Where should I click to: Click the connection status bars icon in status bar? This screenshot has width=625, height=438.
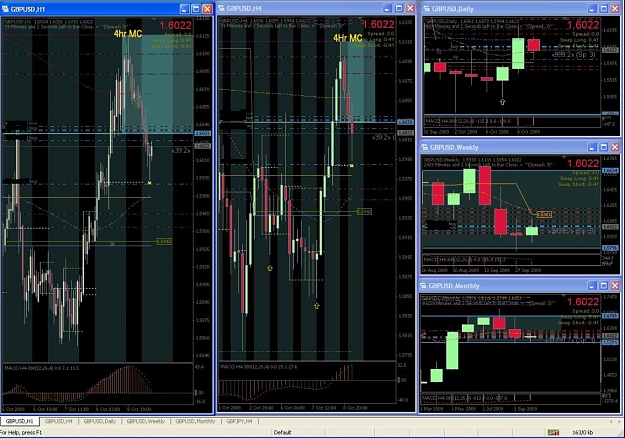coord(553,432)
